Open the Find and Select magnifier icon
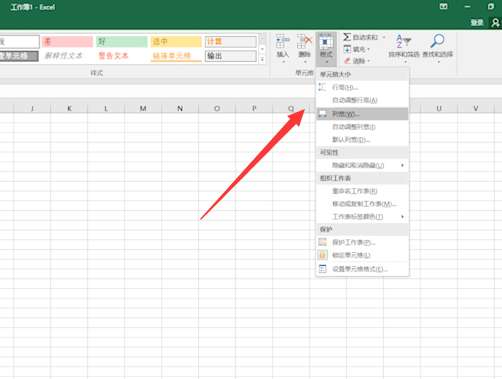 click(437, 41)
